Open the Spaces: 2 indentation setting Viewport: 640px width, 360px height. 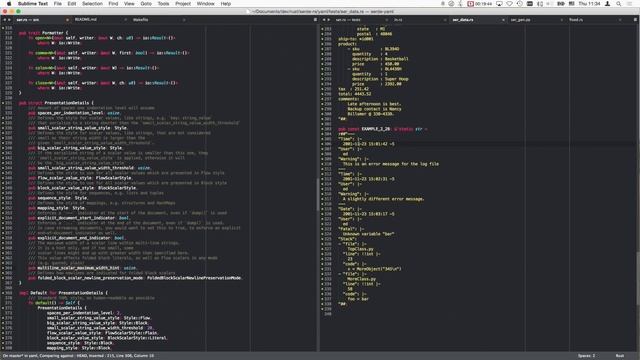(x=586, y=356)
